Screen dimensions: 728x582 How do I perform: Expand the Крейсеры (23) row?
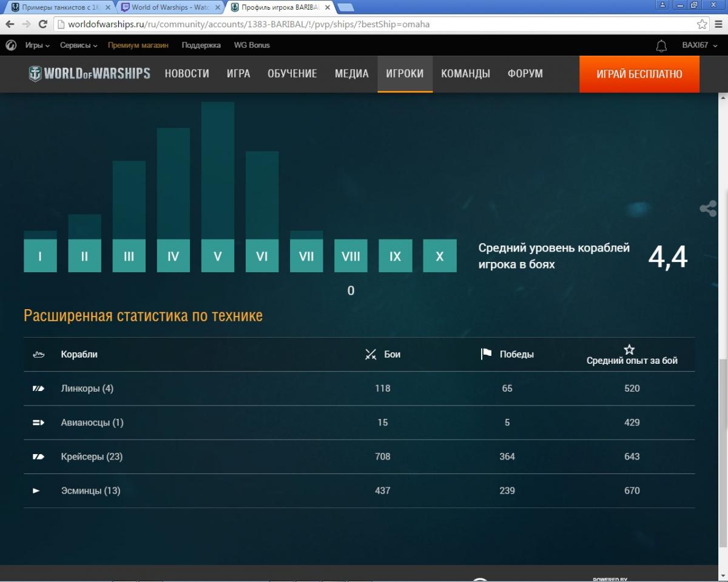pos(92,457)
